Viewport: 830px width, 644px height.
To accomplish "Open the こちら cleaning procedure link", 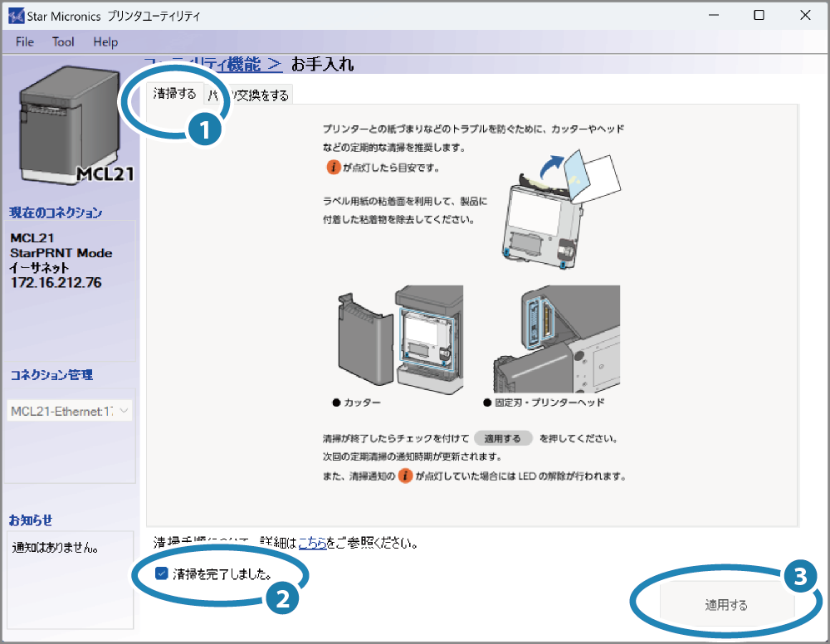I will tap(312, 543).
